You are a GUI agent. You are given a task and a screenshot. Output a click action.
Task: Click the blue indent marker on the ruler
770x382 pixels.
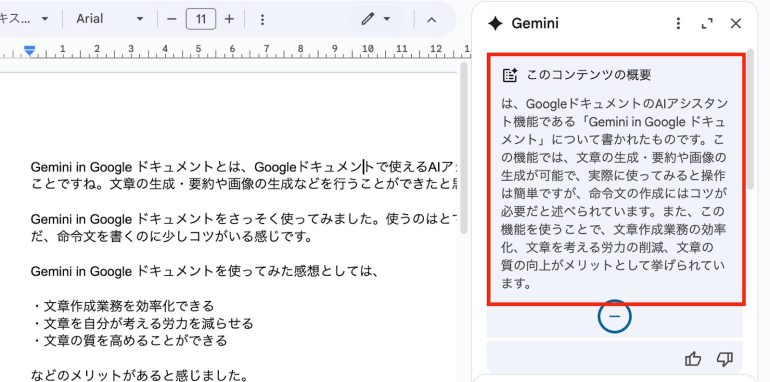click(x=30, y=51)
